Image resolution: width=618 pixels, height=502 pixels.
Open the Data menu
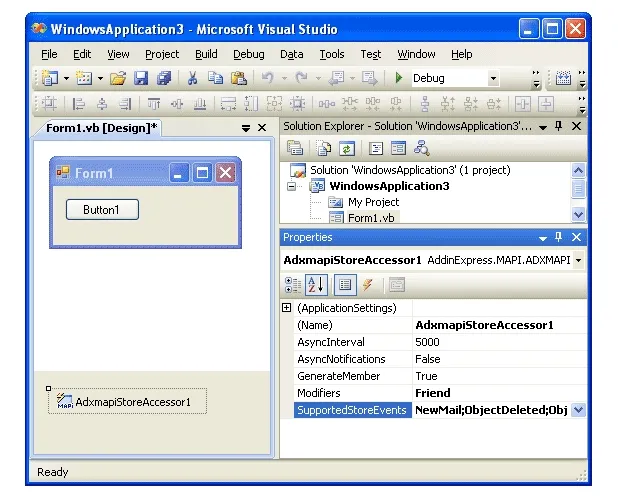(292, 54)
